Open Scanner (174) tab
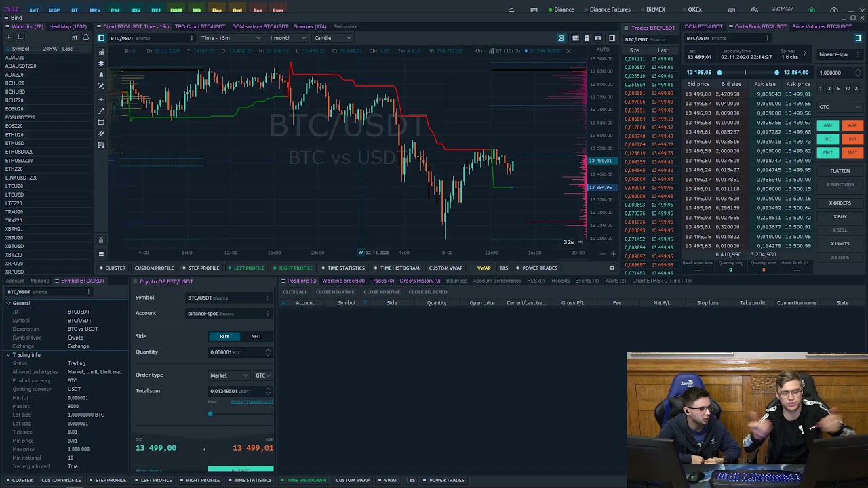 [x=310, y=26]
